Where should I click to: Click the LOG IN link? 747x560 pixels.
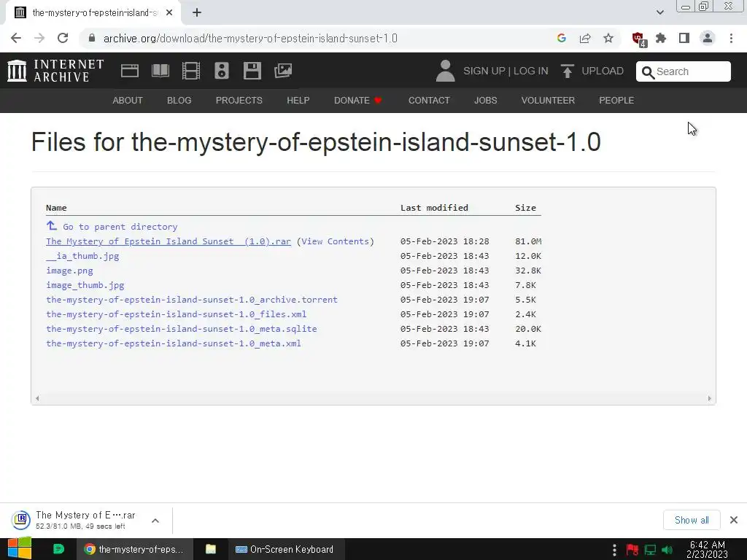click(531, 71)
